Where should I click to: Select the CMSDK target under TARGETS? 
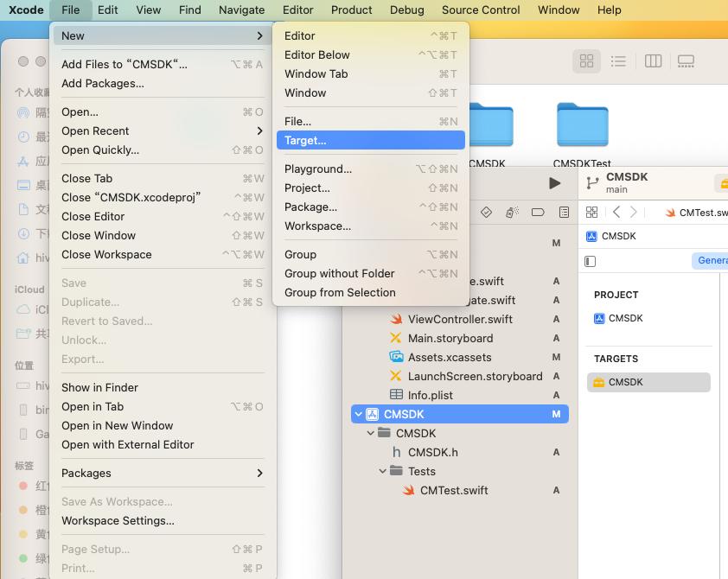648,382
